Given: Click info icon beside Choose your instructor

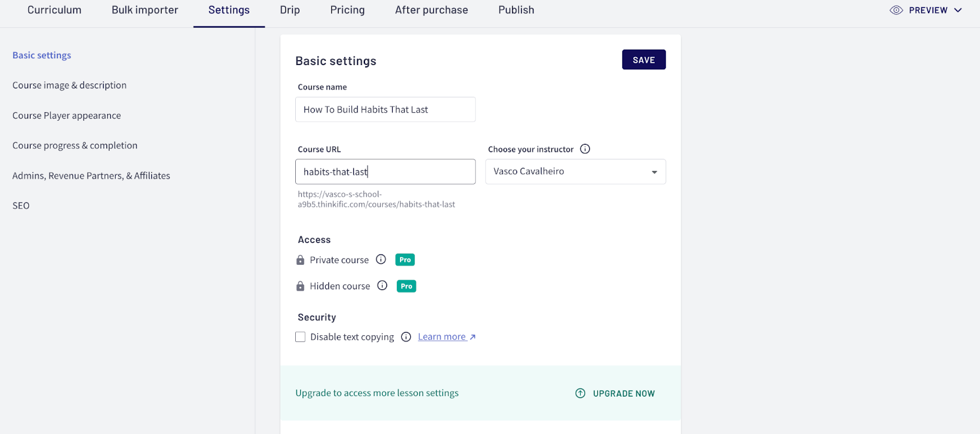Looking at the screenshot, I should pyautogui.click(x=585, y=149).
